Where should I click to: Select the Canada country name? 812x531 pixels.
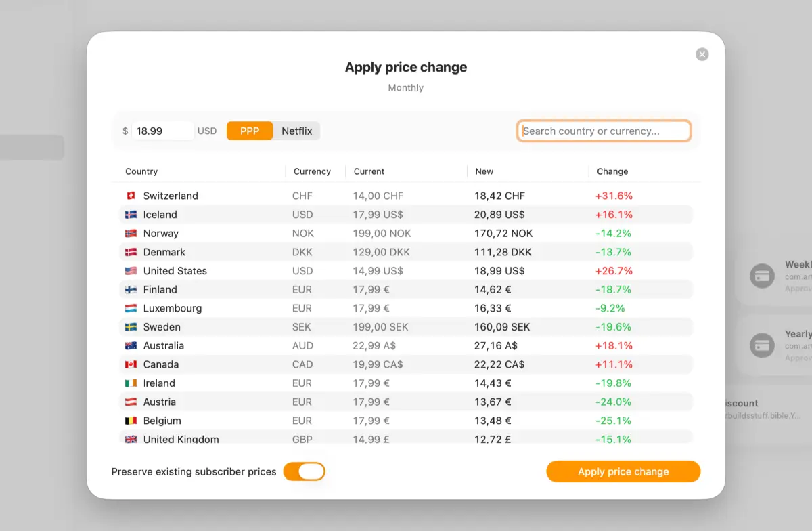pyautogui.click(x=161, y=364)
